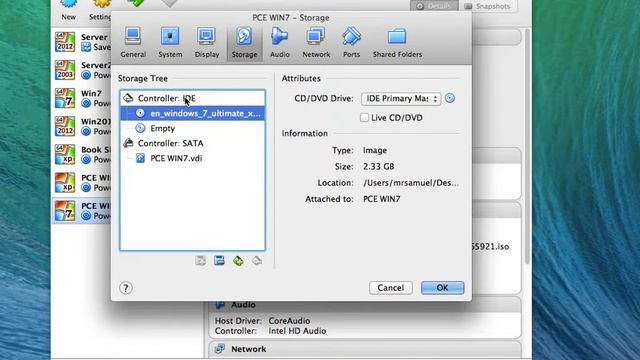
Task: Click the Controller Intel HD Audio text
Action: (271, 331)
